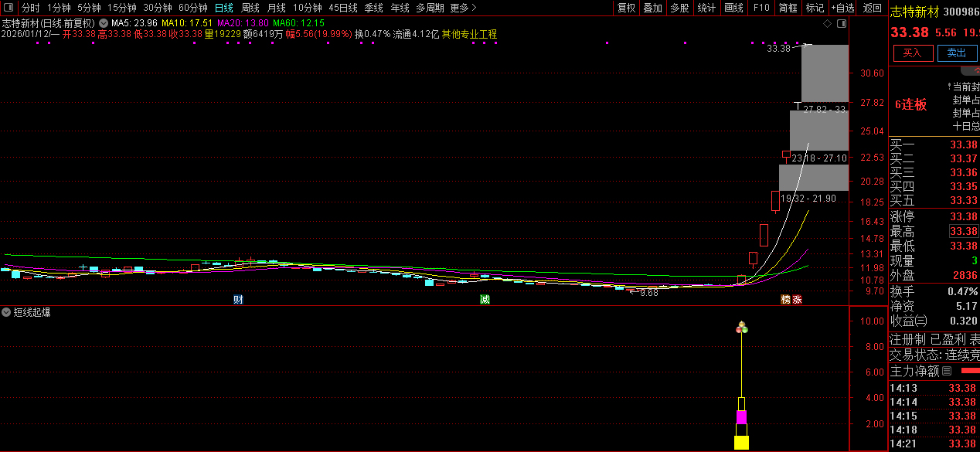Expand the 更多 periods menu

(x=463, y=8)
